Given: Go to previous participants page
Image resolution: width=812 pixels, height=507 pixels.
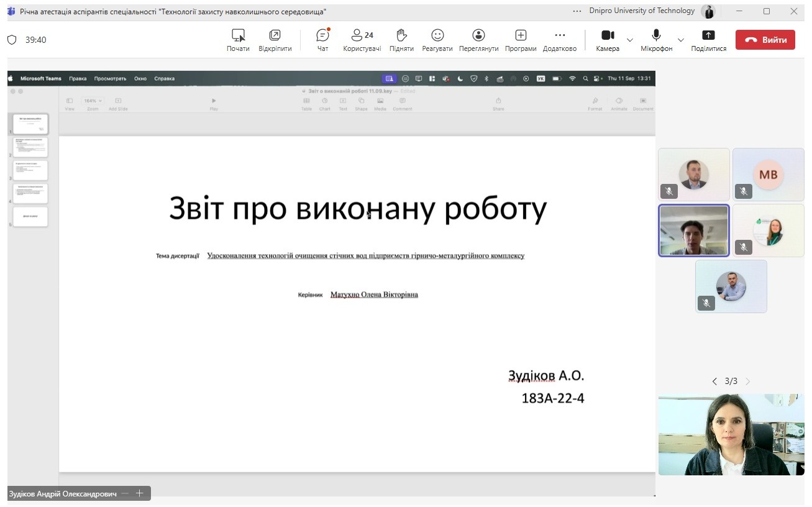Looking at the screenshot, I should coord(714,381).
